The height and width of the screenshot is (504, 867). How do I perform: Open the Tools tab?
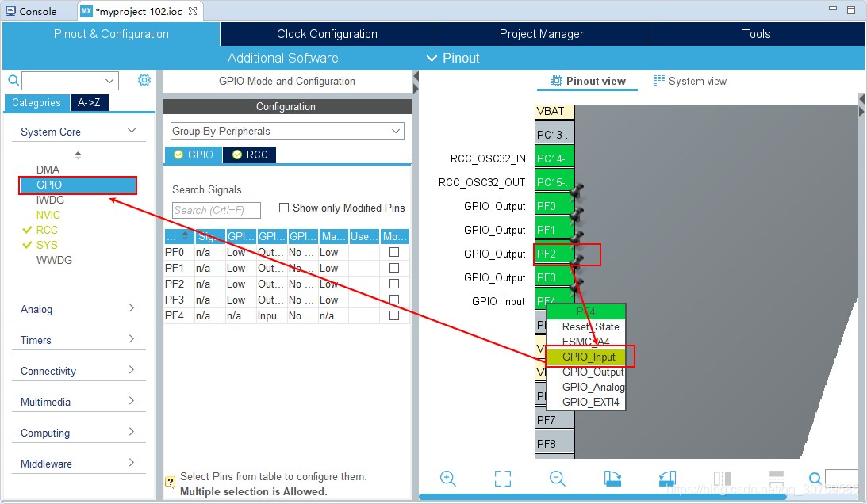[x=757, y=34]
